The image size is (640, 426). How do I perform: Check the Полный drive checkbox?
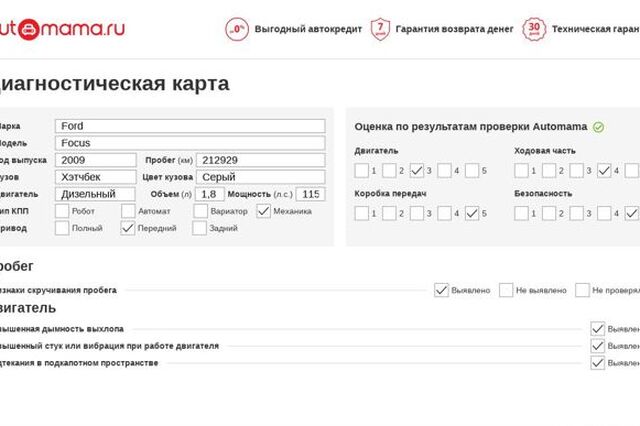coord(62,228)
